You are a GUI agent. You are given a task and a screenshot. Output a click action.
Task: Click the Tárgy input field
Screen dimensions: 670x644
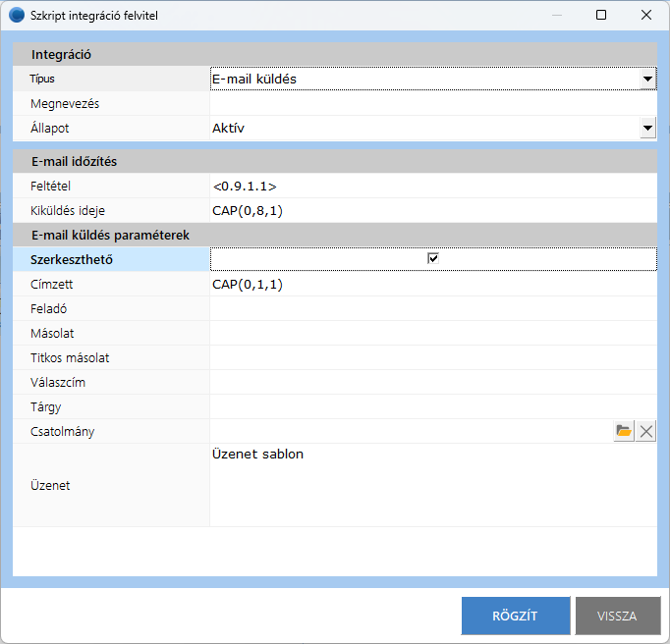click(x=432, y=406)
